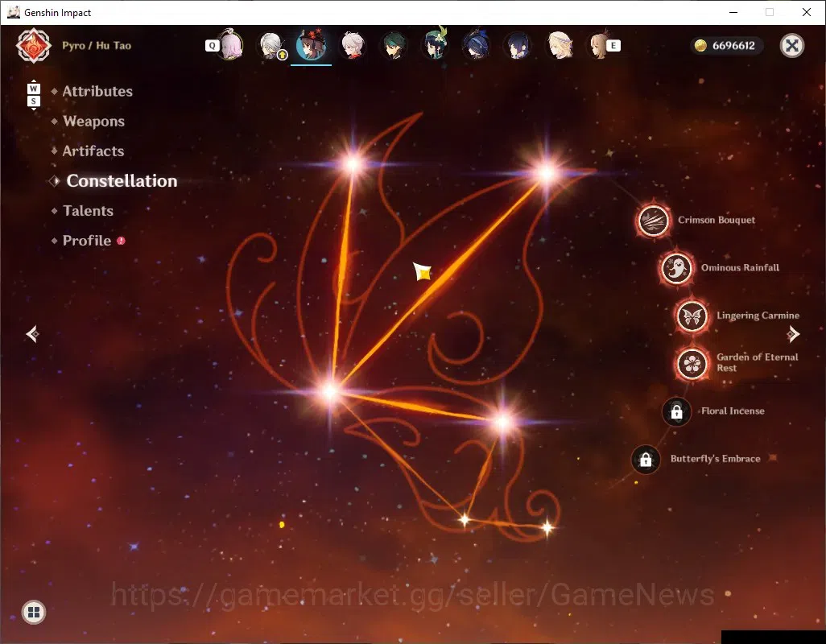
Task: Select the blonde character portrait
Action: 559,45
